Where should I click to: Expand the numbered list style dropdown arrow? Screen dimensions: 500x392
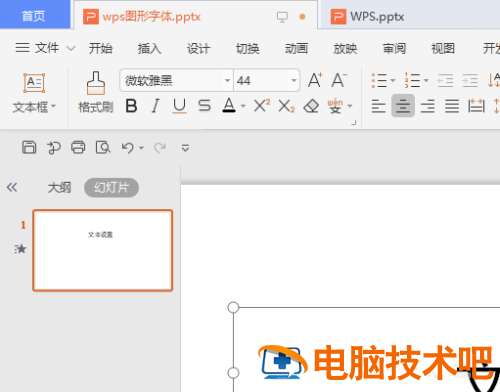point(426,80)
